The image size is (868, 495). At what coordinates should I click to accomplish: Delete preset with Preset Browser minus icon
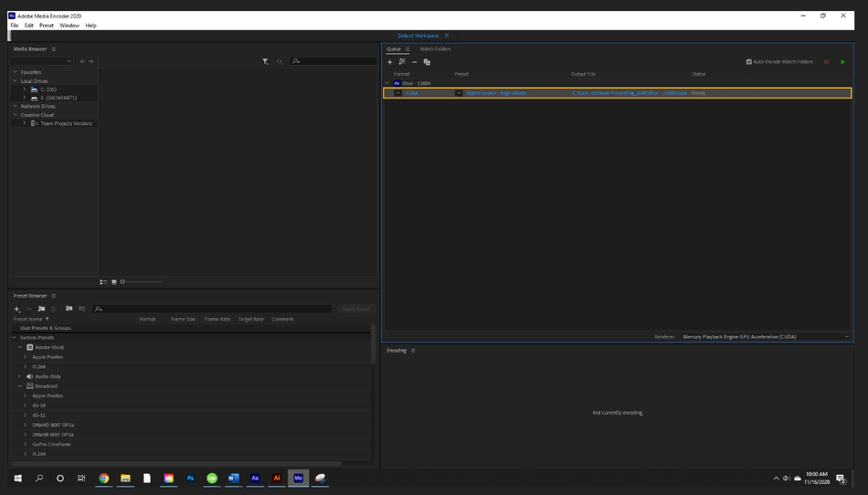[x=29, y=309]
